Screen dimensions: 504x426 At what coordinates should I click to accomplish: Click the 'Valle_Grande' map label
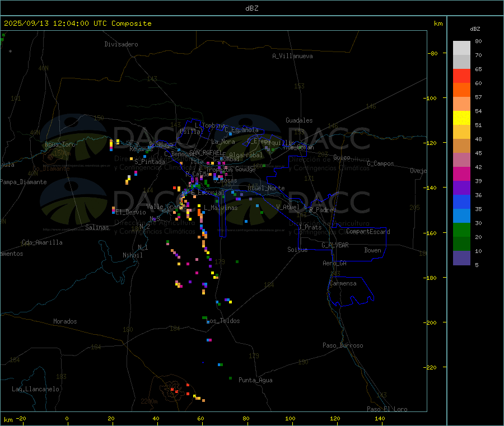(166, 206)
